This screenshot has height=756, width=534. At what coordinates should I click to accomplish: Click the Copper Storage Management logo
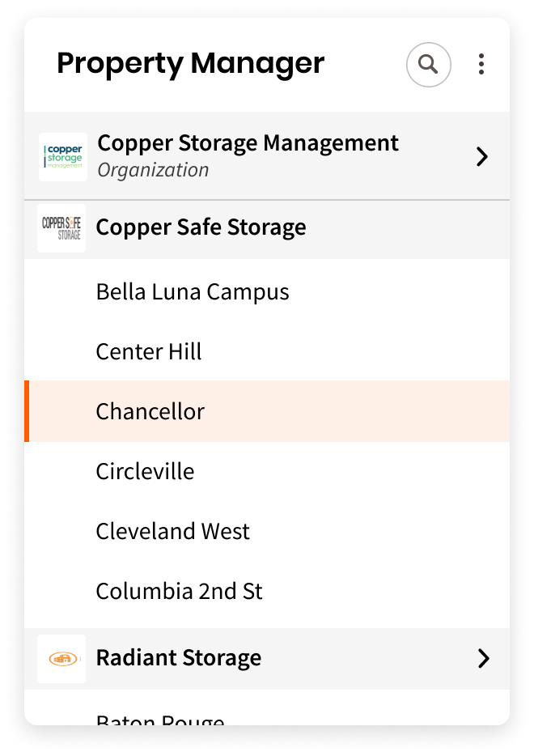62,155
